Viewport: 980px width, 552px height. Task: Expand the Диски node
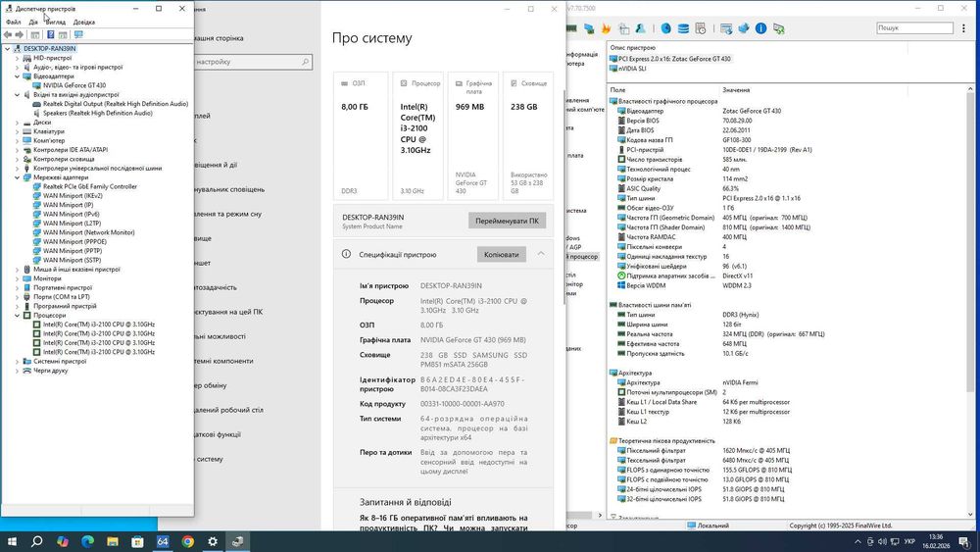17,123
